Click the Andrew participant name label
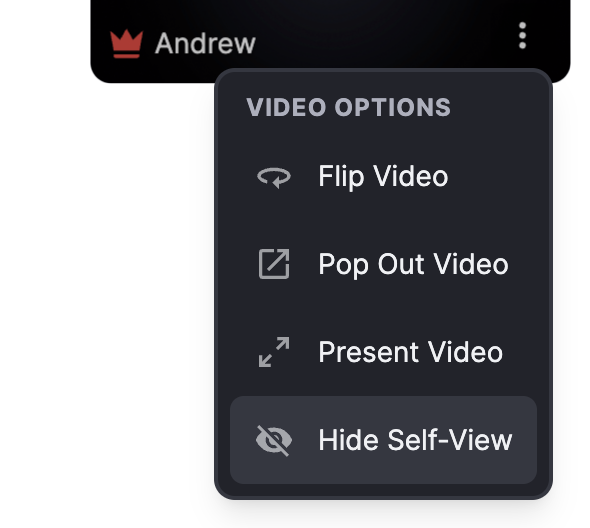 pos(205,44)
